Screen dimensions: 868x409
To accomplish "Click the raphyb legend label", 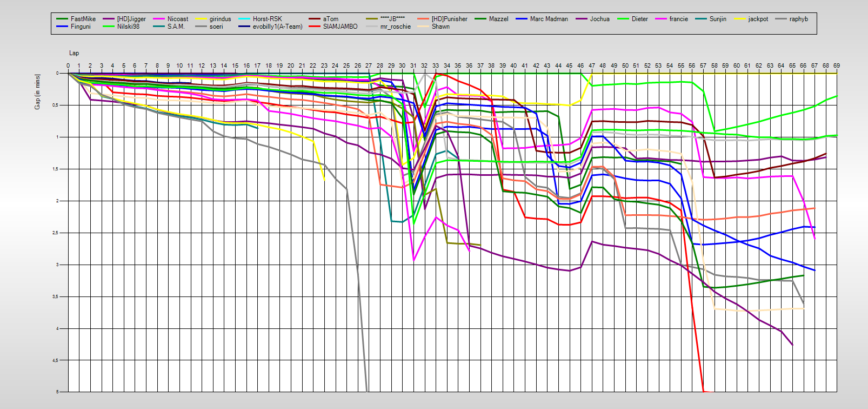I will 798,19.
